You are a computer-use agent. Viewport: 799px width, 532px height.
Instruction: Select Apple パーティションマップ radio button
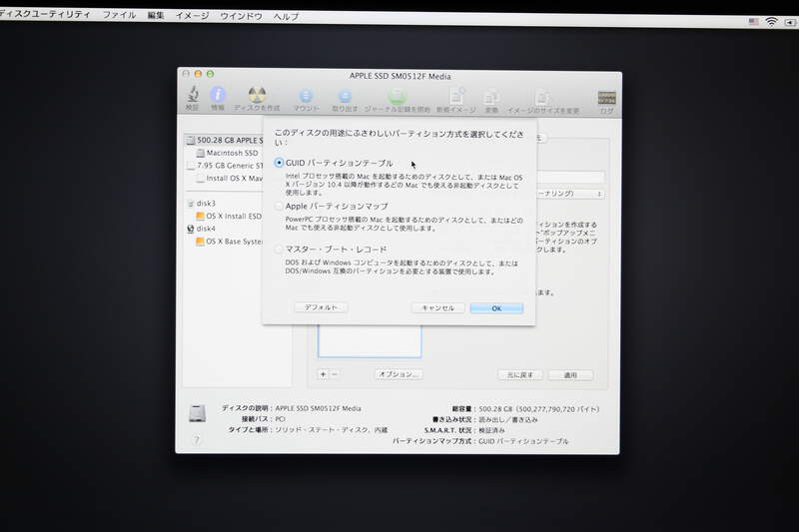pos(279,206)
